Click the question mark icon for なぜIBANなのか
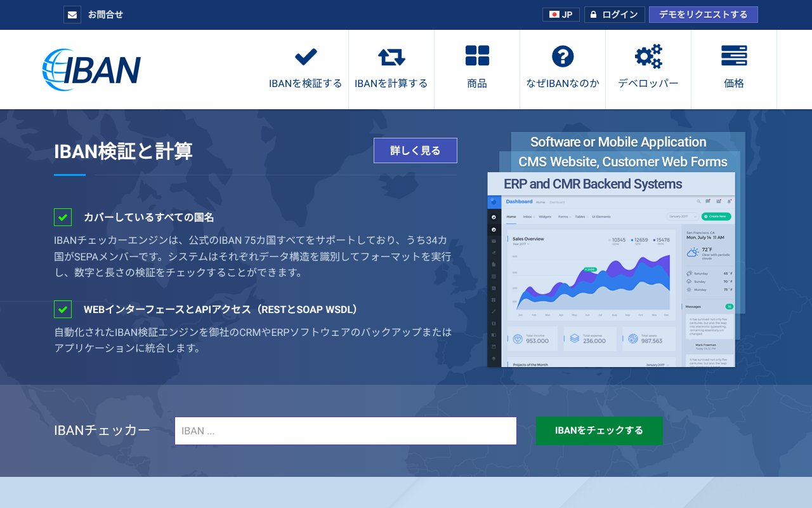This screenshot has width=812, height=508. (563, 57)
